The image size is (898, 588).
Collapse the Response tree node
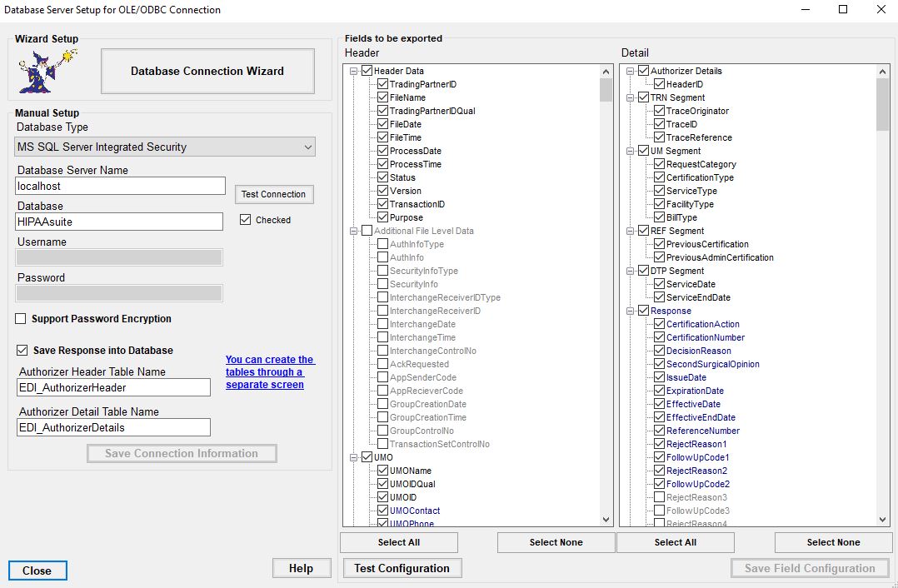(x=630, y=311)
